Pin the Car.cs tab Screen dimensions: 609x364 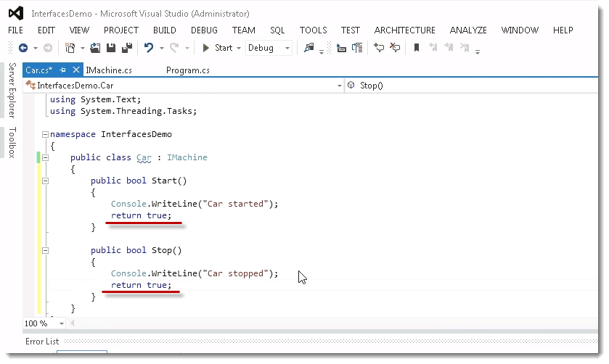62,70
